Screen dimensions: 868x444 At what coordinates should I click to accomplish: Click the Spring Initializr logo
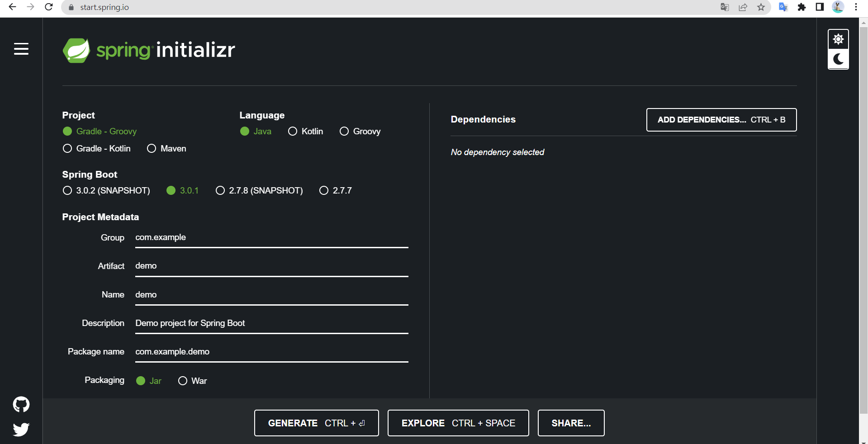coord(149,50)
